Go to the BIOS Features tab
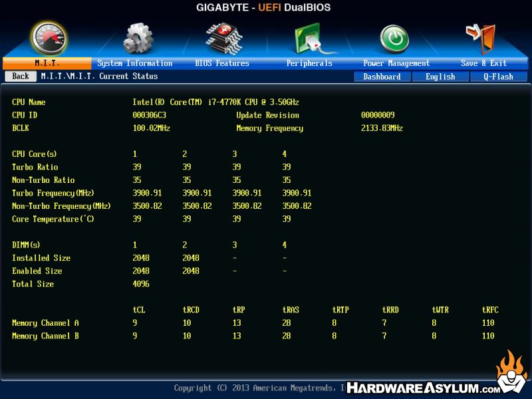This screenshot has height=399, width=532. click(222, 63)
